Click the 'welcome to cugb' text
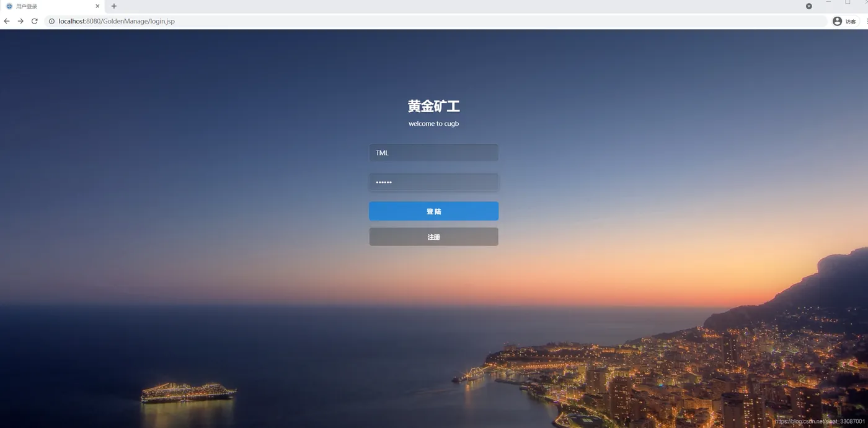Screen dimensions: 868x428 click(434, 123)
